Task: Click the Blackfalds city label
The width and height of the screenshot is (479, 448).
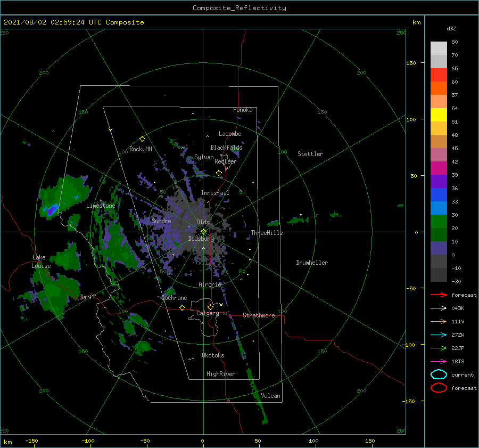Action: tap(226, 148)
